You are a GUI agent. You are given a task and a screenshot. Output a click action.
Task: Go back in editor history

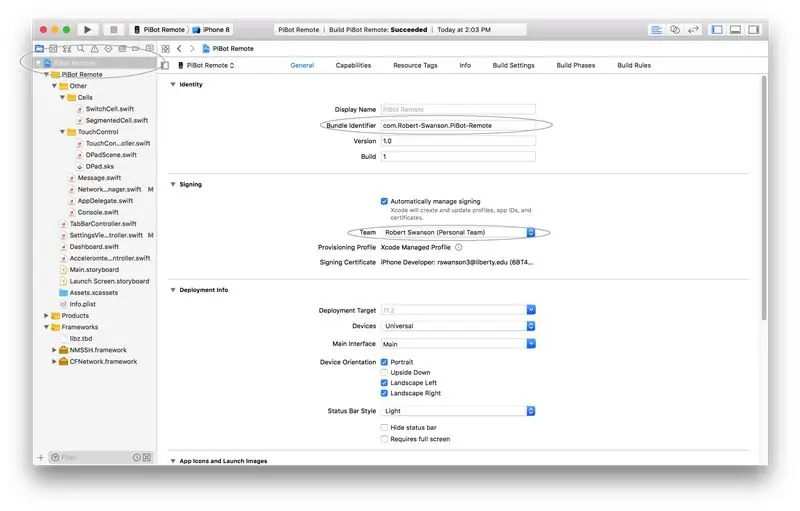179,48
